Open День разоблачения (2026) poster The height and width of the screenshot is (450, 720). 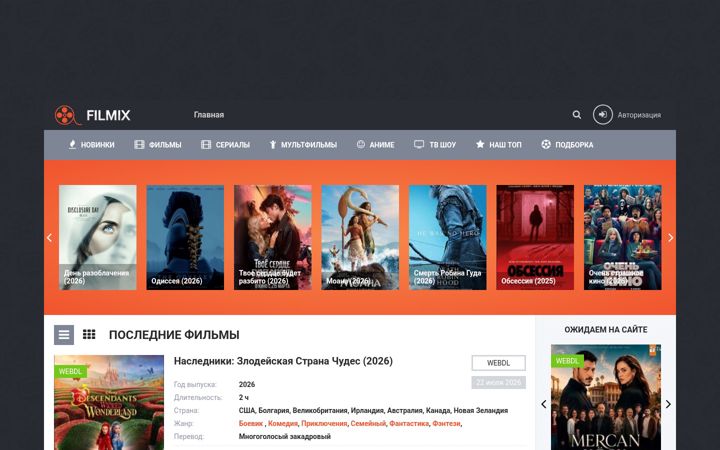pos(98,237)
